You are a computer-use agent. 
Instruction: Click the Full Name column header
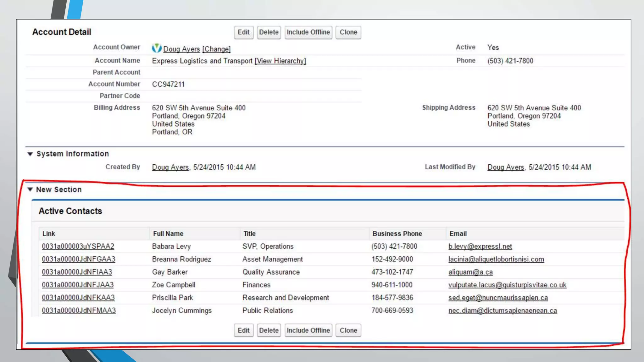tap(168, 234)
